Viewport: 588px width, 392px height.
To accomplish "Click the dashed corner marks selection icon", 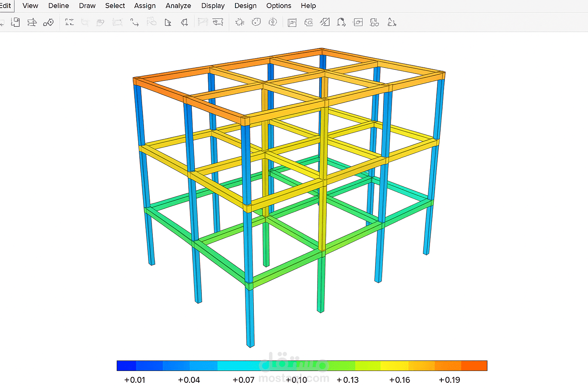I will pos(69,22).
